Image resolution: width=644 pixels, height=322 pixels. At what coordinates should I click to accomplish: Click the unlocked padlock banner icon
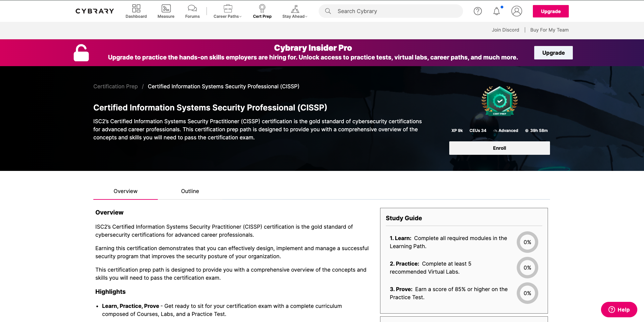[x=81, y=53]
